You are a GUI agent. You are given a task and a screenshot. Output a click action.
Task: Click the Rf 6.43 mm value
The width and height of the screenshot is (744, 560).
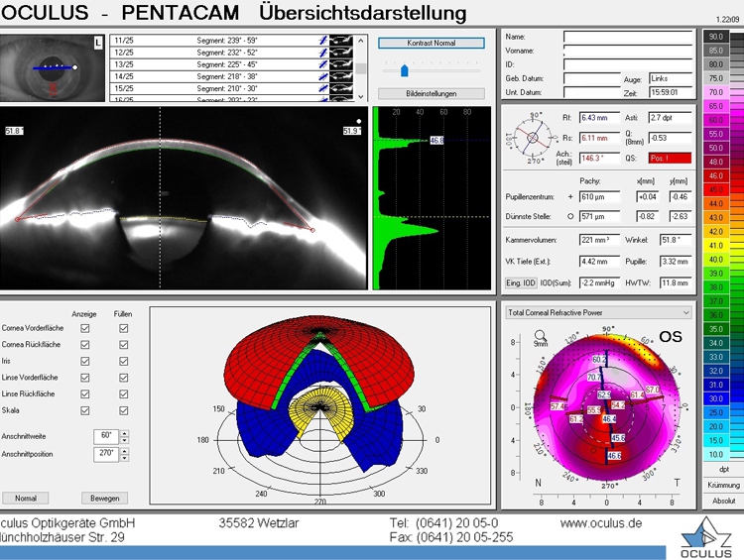pos(599,118)
